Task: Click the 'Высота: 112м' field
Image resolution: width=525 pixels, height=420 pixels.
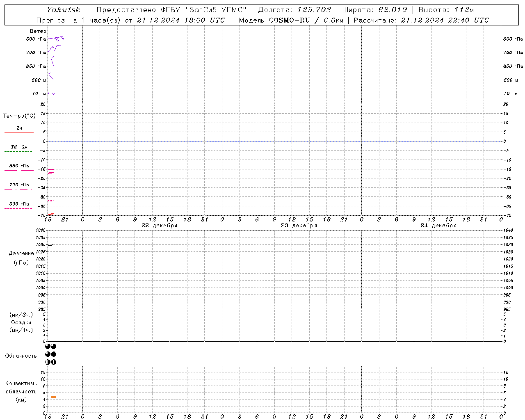Action: [x=446, y=10]
